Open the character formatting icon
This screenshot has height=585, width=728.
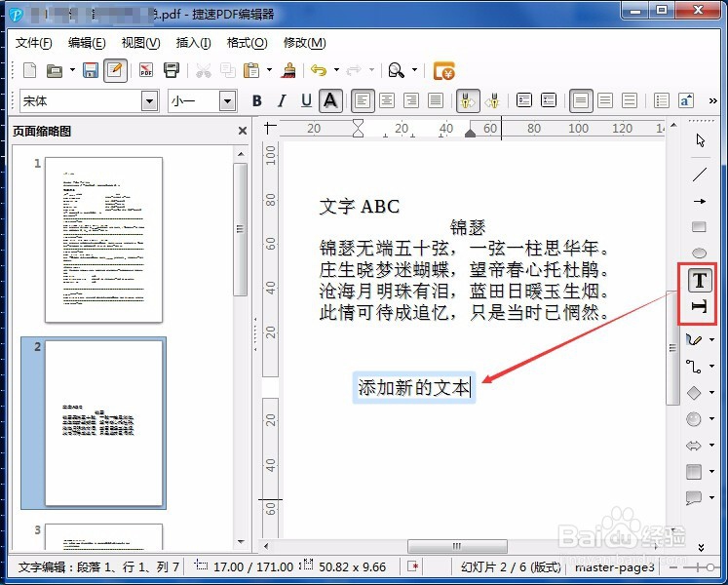[x=686, y=100]
